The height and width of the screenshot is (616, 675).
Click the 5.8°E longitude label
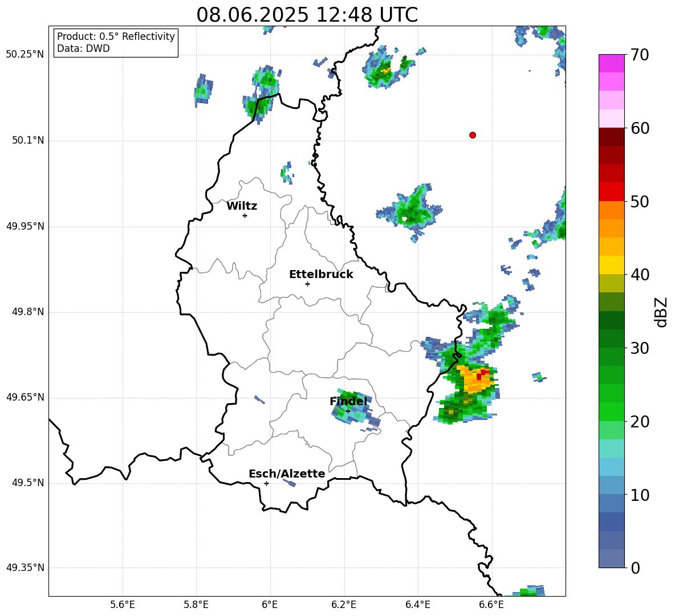point(196,605)
